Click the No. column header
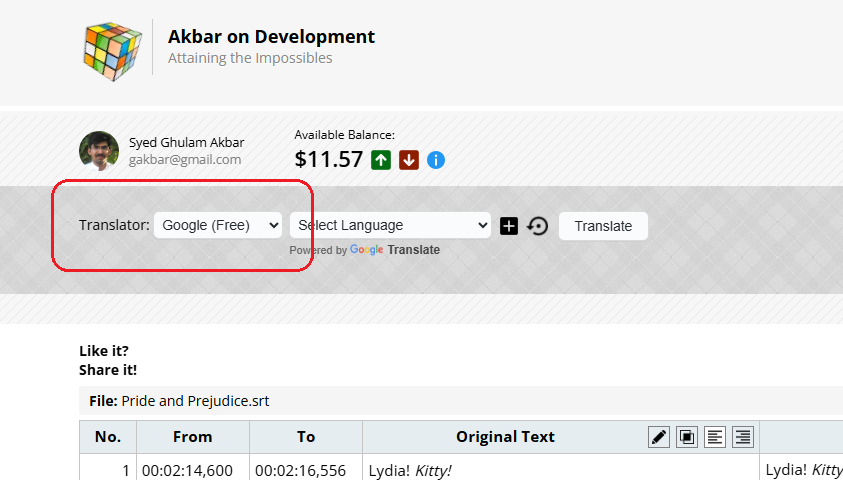Screen dimensions: 843x480 click(x=108, y=436)
